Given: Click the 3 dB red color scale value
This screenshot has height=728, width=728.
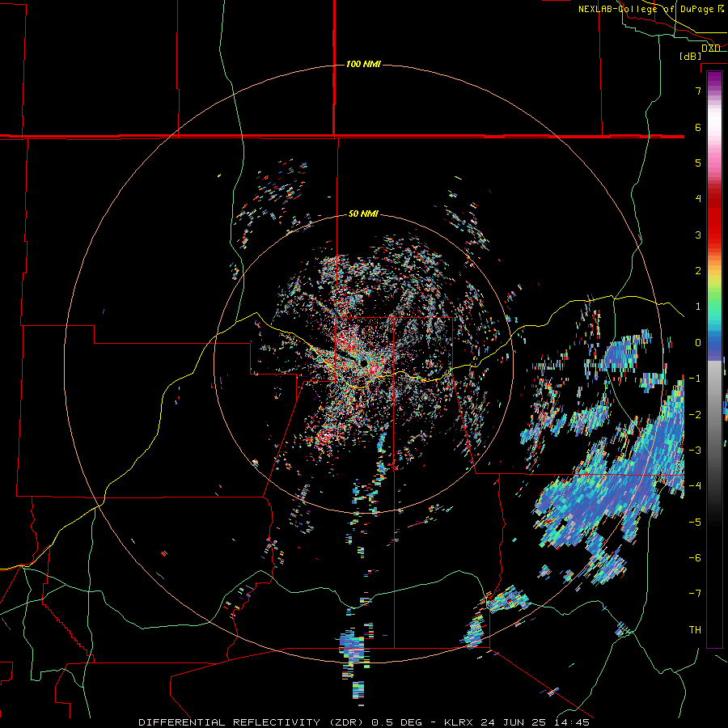Looking at the screenshot, I should click(698, 235).
